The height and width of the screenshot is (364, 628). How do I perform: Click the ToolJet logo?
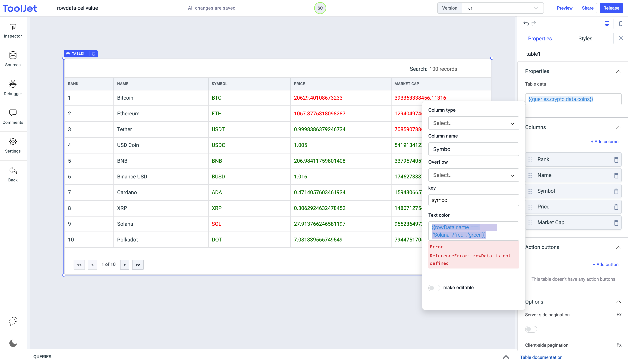(20, 8)
